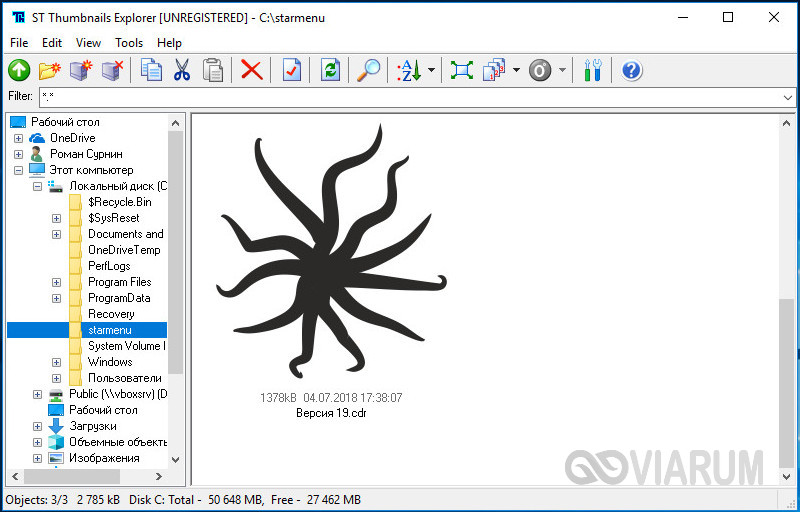Expand the Public vboxsrv drive node

[x=37, y=395]
